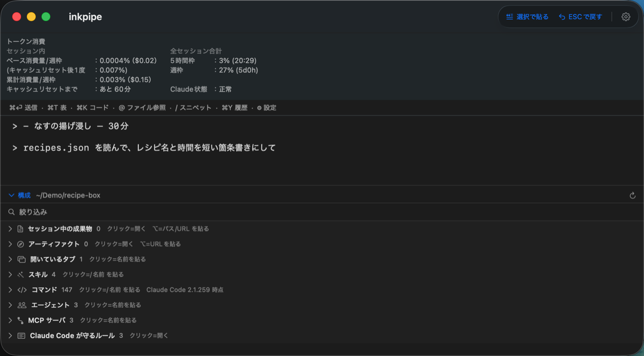Viewport: 644px width, 356px height.
Task: Click the 送信 shortcut hint
Action: click(x=23, y=108)
